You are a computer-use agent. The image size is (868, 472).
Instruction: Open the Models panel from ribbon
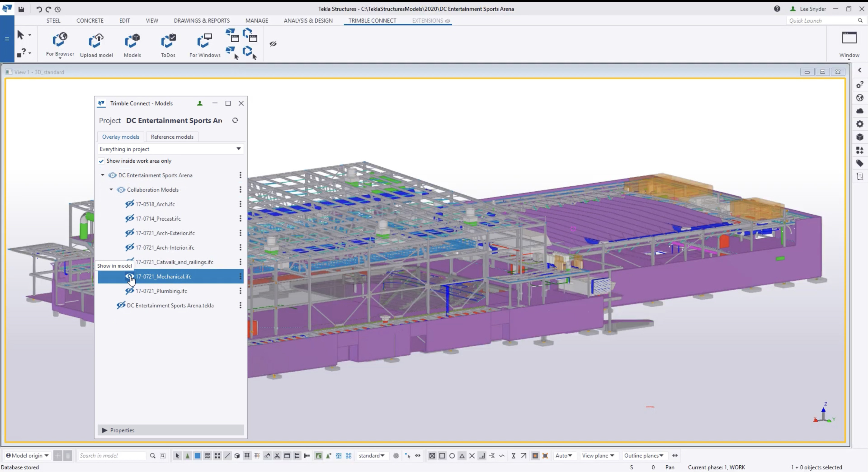(x=132, y=45)
